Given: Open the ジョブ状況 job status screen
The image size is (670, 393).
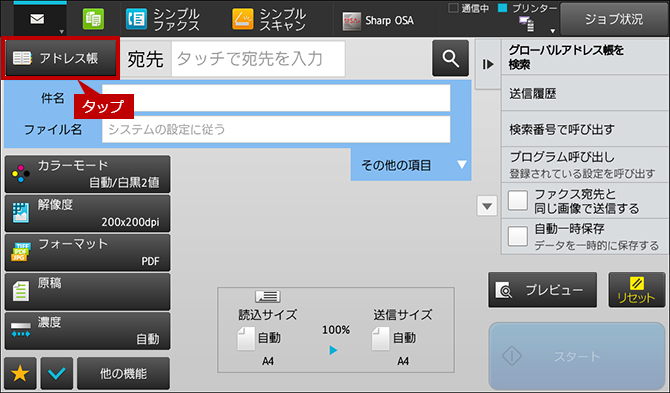Looking at the screenshot, I should coord(614,19).
